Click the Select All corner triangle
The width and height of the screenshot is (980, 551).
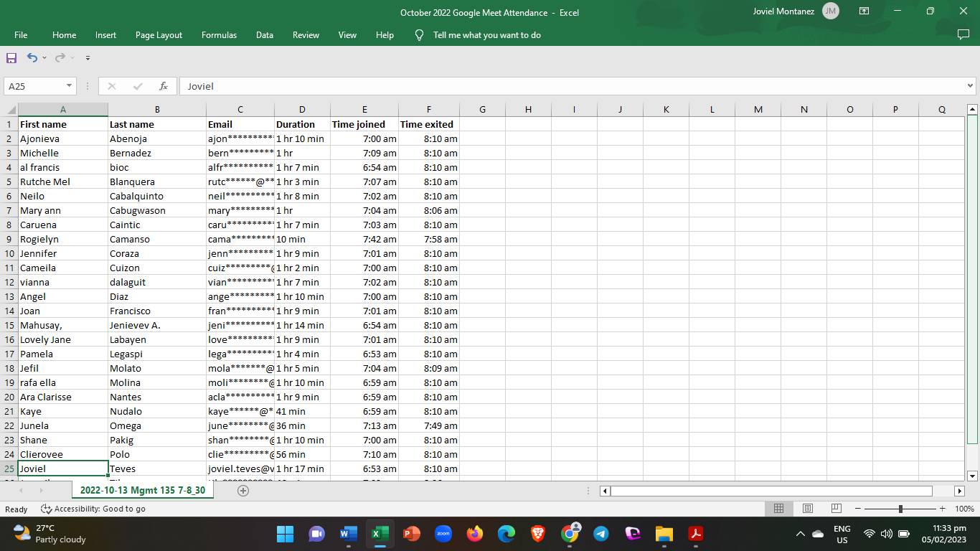(11, 110)
